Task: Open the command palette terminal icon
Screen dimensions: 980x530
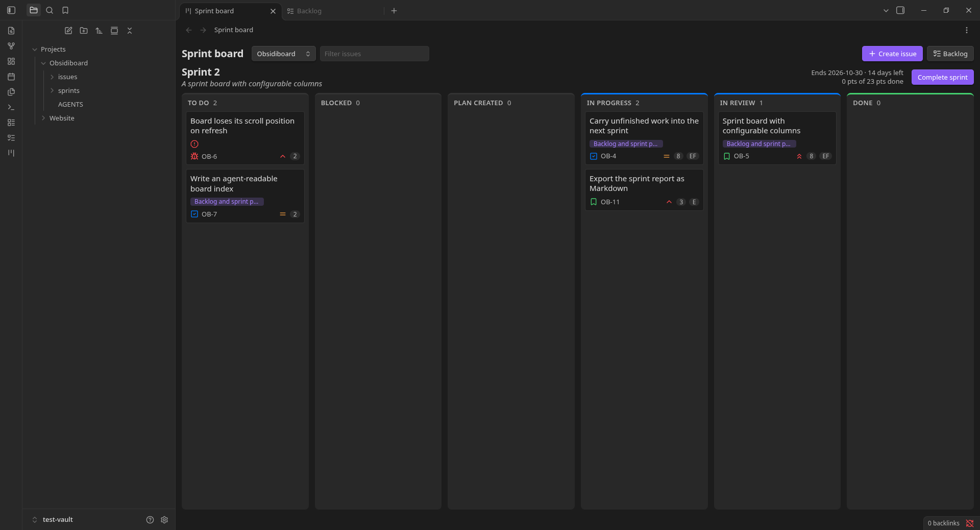Action: 11,107
